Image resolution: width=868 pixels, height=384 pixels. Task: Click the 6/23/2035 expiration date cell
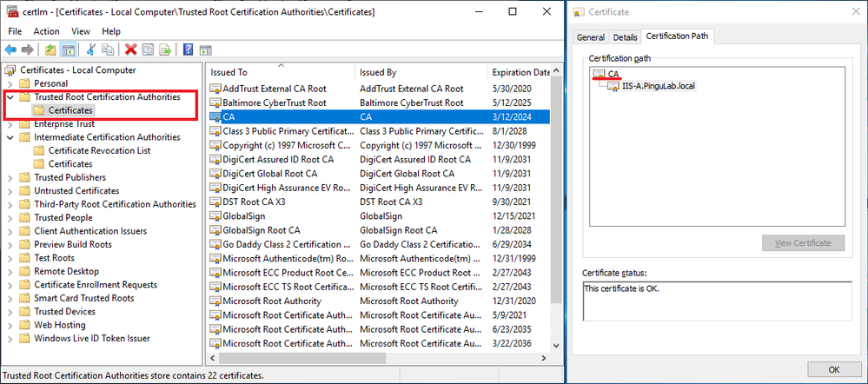(x=512, y=329)
